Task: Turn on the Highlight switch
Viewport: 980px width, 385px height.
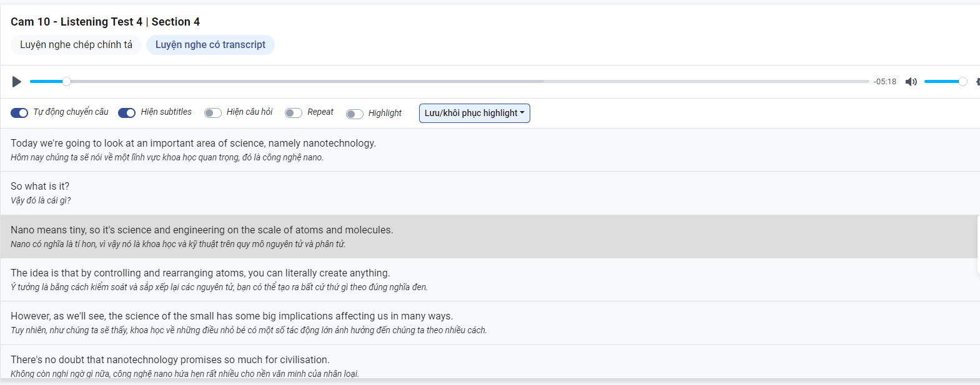Action: click(x=355, y=114)
